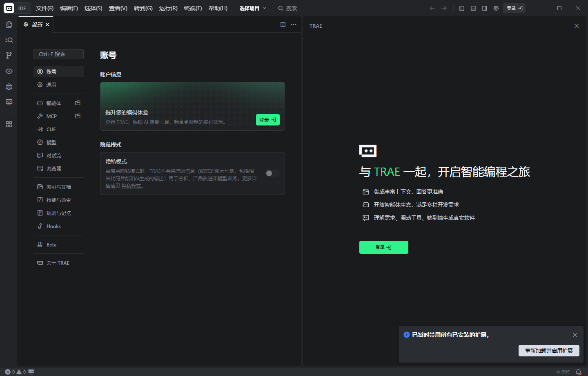Image resolution: width=588 pixels, height=376 pixels.
Task: Click 重新加载并启用扩展 button
Action: point(549,351)
